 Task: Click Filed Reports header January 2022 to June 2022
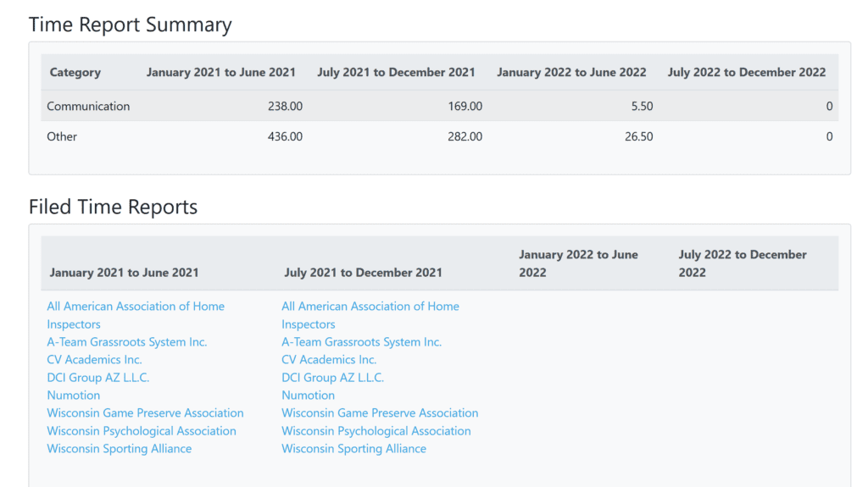coord(578,263)
